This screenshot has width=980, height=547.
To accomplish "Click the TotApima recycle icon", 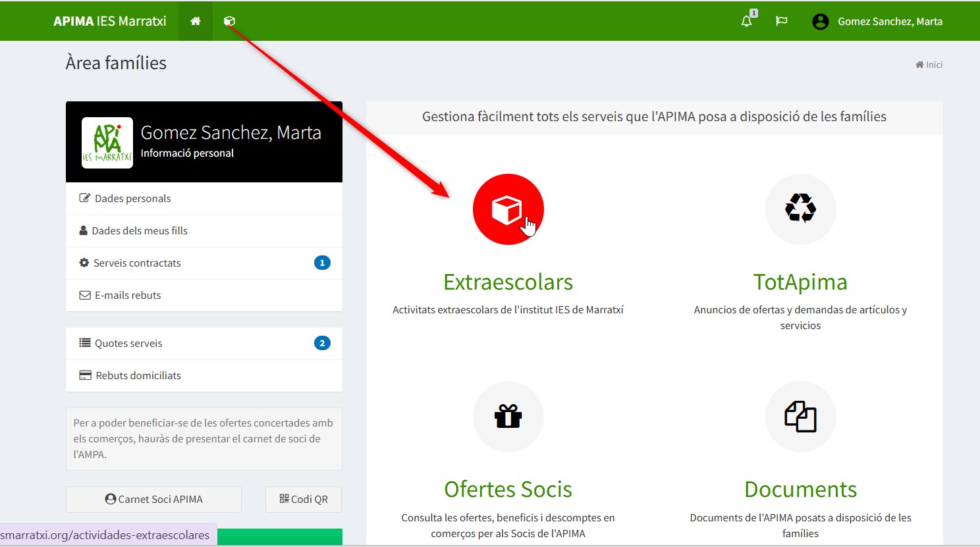I will pyautogui.click(x=800, y=209).
